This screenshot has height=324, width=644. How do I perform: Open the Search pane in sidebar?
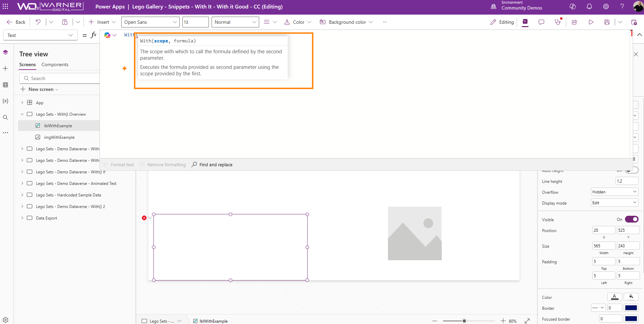pyautogui.click(x=5, y=117)
